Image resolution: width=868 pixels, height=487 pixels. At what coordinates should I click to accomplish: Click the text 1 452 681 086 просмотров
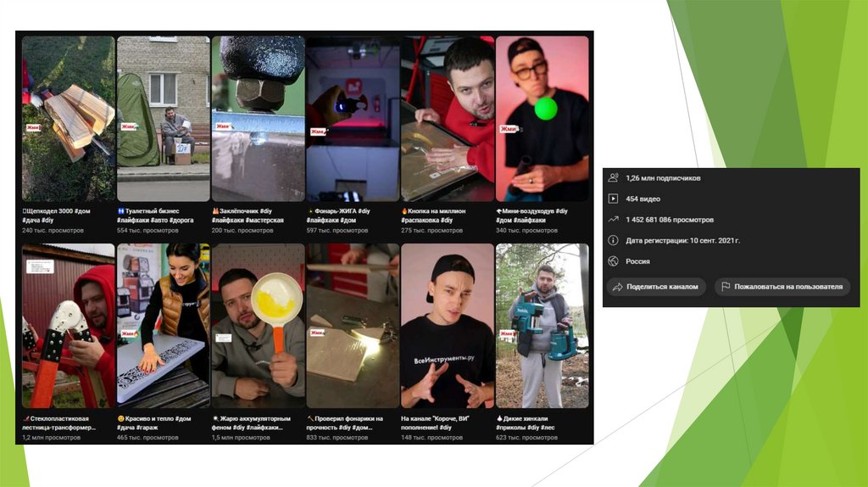click(670, 220)
